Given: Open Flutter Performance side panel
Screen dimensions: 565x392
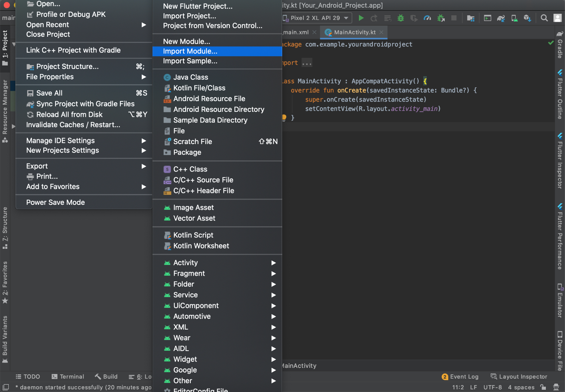Looking at the screenshot, I should [560, 237].
